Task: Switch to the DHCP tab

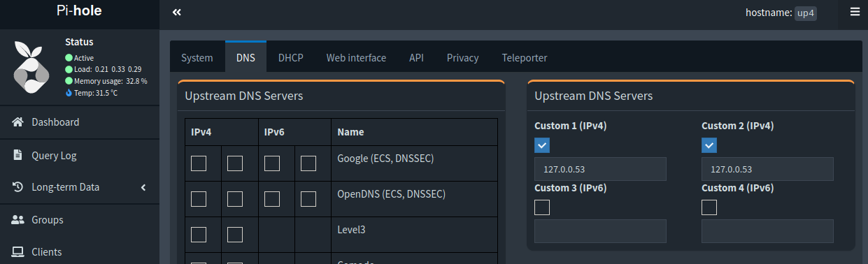Action: click(x=290, y=57)
